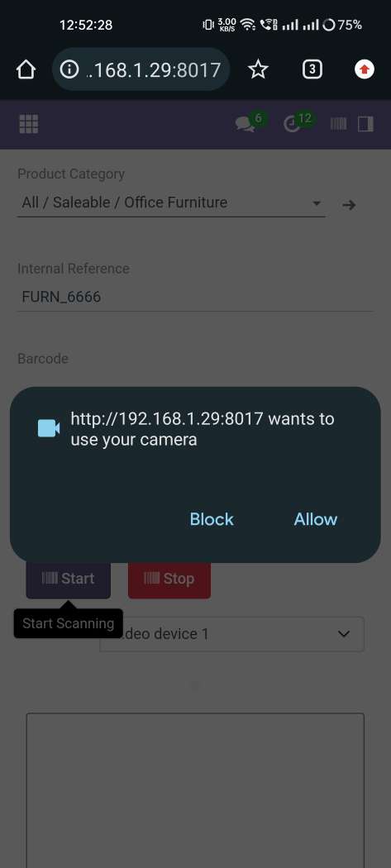Tap the address bar URL
The width and height of the screenshot is (391, 868).
point(154,69)
